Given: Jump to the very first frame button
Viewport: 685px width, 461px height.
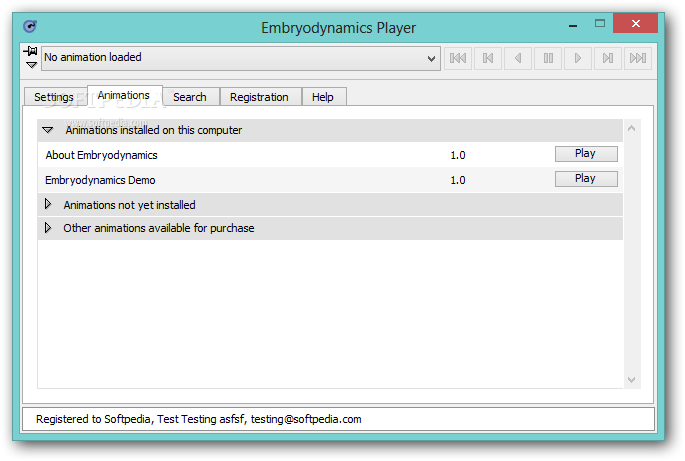Looking at the screenshot, I should pyautogui.click(x=458, y=58).
